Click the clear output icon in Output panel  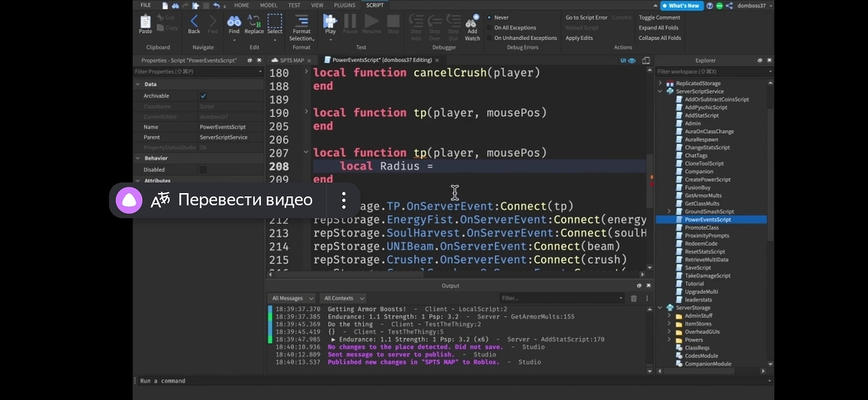click(x=633, y=298)
